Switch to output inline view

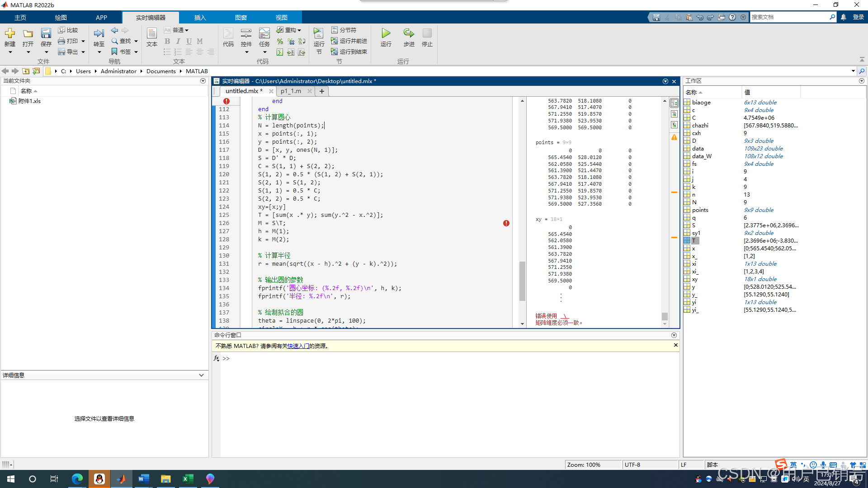(674, 114)
